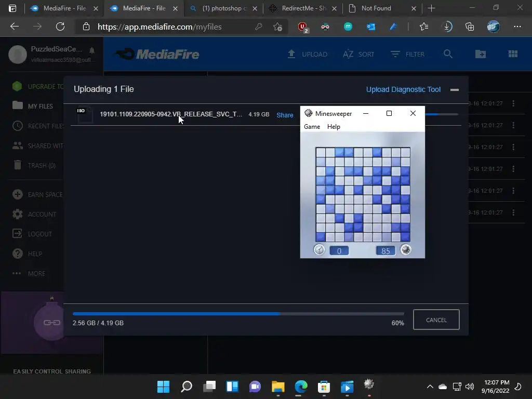Screen dimensions: 532x399
Task: Open browser settings and more menu
Action: pyautogui.click(x=517, y=26)
